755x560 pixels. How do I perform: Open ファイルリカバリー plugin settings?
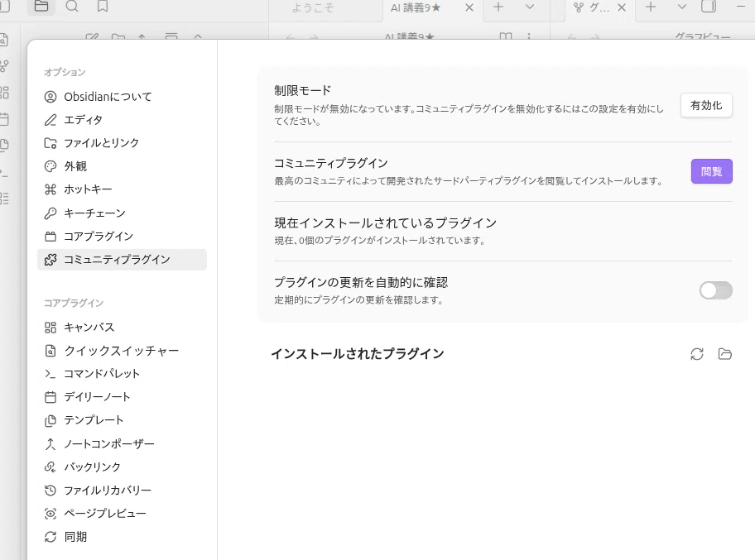point(122,491)
